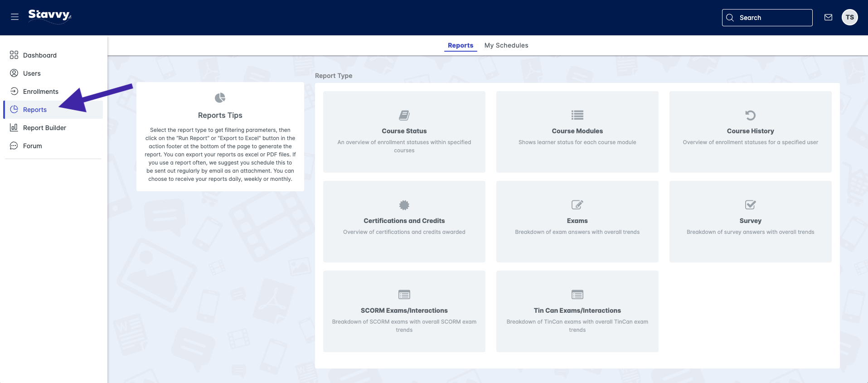
Task: Click TinCan exams overall trends description
Action: coord(577,326)
